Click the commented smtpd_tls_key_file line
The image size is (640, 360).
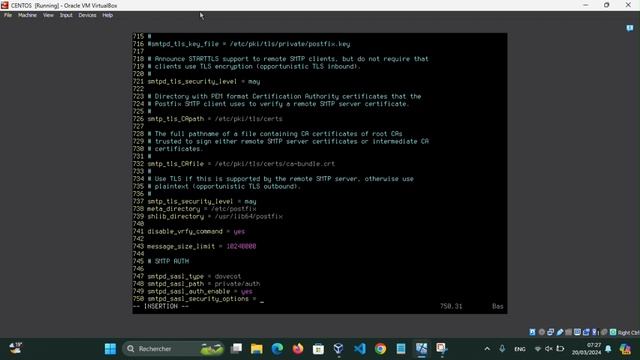(249, 44)
